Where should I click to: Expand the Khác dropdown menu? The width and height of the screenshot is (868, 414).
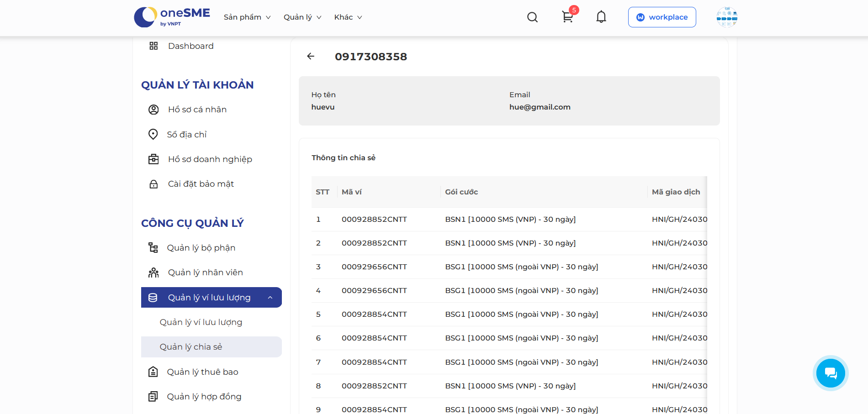click(348, 17)
